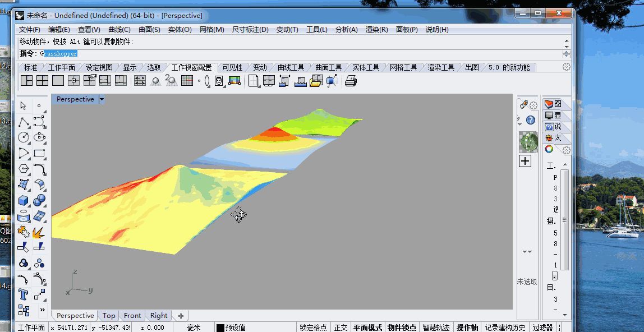This screenshot has width=644, height=332.
Task: Select the Ellipse tool
Action: [39, 137]
